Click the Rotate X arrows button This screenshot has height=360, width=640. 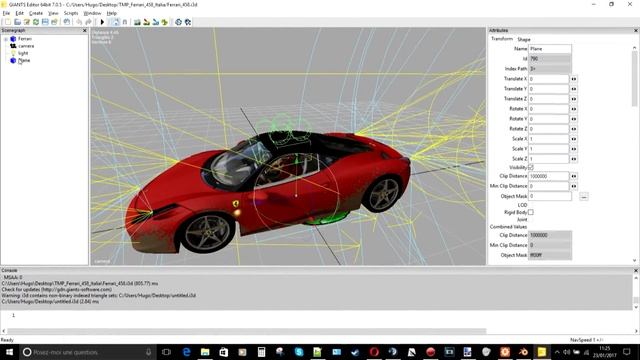[574, 109]
